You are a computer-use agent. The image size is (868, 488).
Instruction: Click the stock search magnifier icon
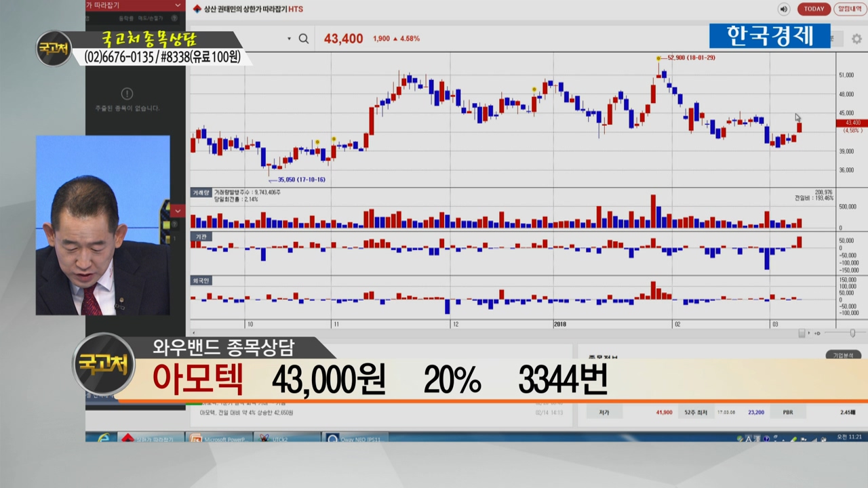click(x=304, y=39)
